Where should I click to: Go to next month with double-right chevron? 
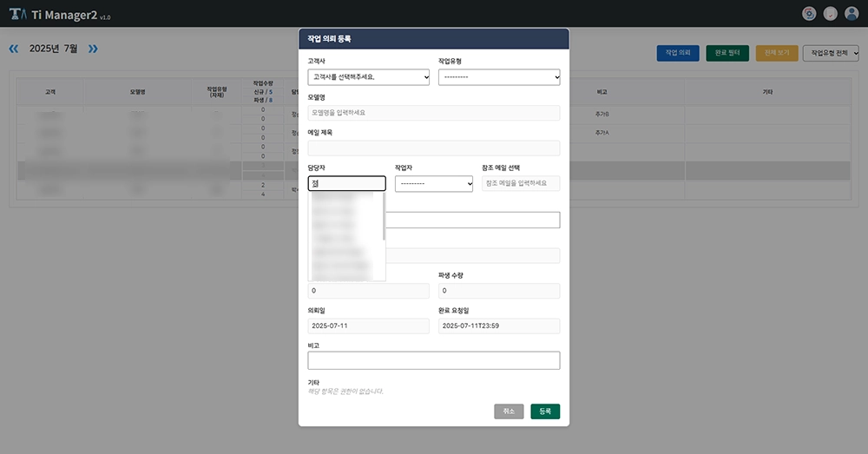pyautogui.click(x=93, y=49)
